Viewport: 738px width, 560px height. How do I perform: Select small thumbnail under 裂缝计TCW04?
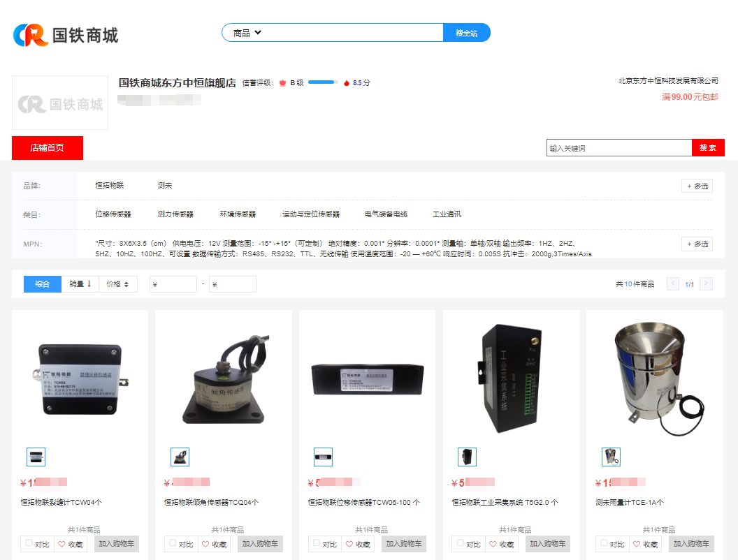(x=36, y=457)
